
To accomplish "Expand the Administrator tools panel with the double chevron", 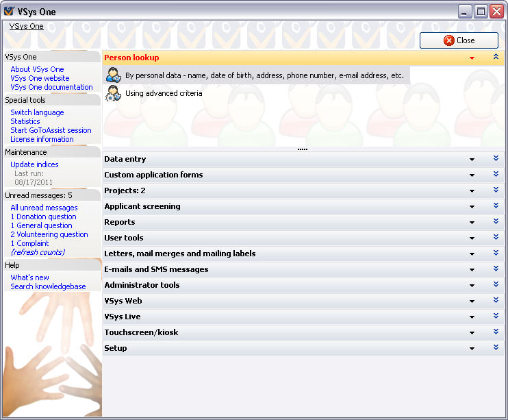I will tap(496, 284).
